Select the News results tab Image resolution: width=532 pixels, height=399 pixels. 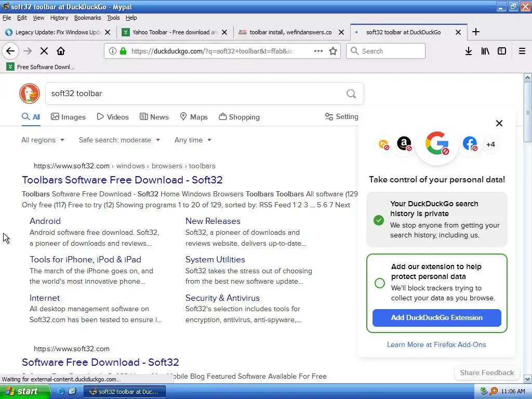click(154, 117)
